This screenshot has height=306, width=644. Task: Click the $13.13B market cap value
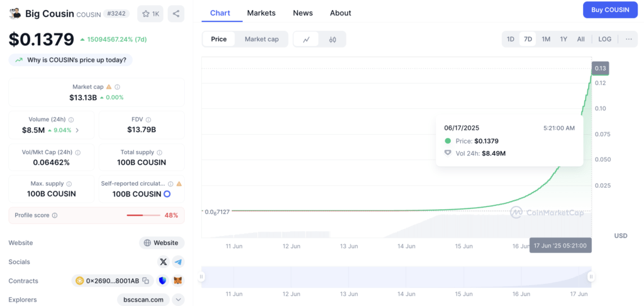[83, 98]
